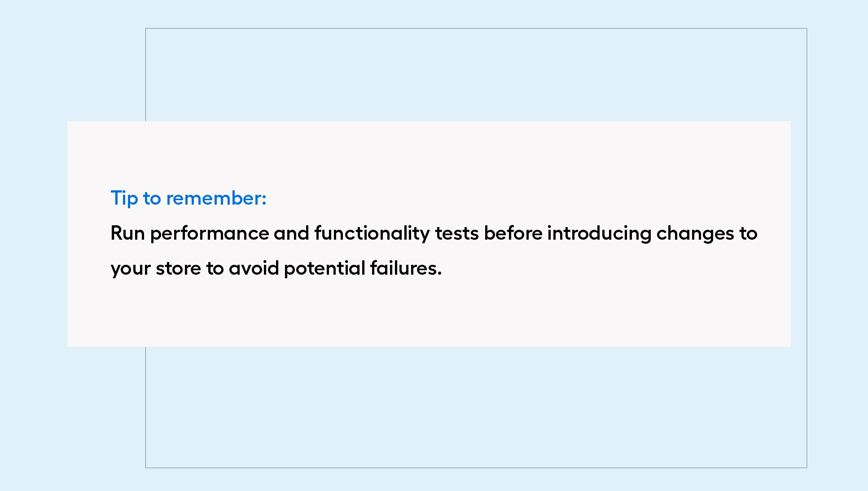
Task: Click the word "Run" in the tip
Action: (x=127, y=233)
